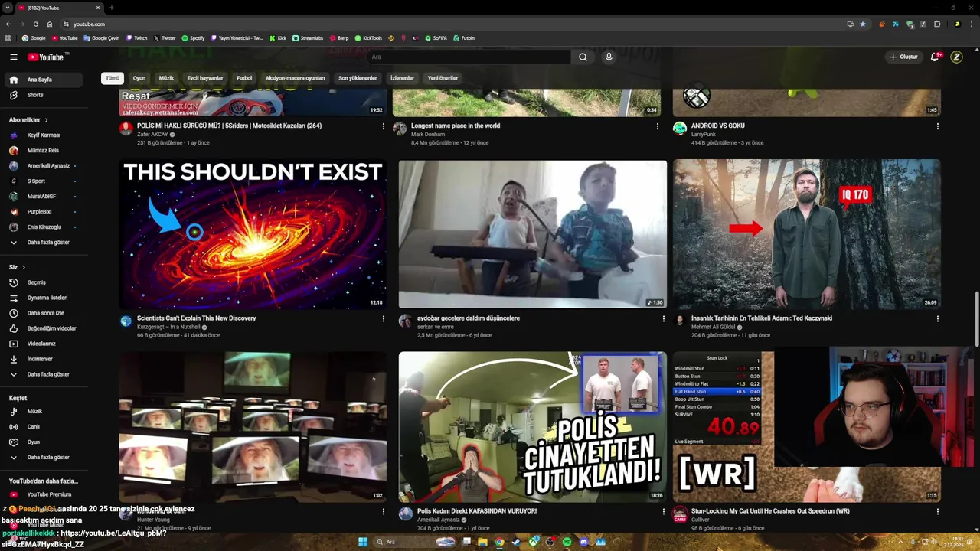Image resolution: width=980 pixels, height=551 pixels.
Task: Open Oyun under Keşfet
Action: point(44,442)
